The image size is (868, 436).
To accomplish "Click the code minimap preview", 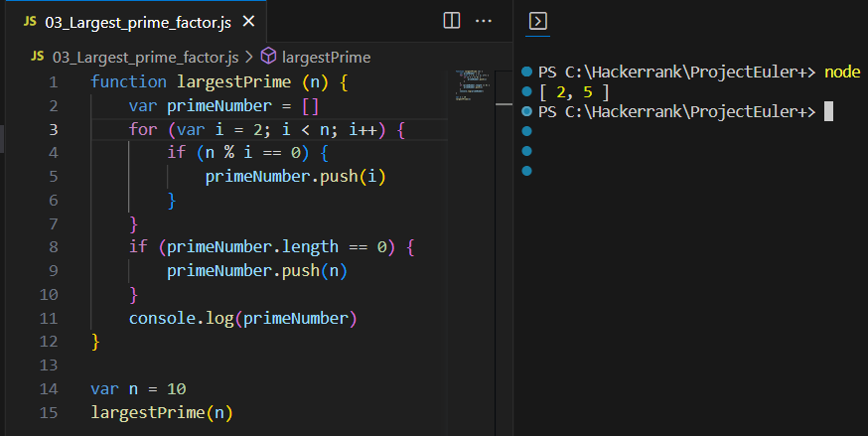I will [472, 84].
